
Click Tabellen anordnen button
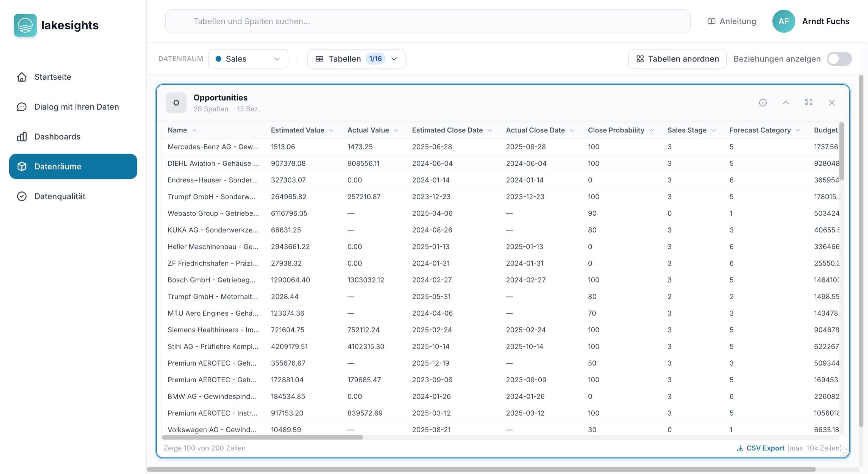click(x=677, y=59)
